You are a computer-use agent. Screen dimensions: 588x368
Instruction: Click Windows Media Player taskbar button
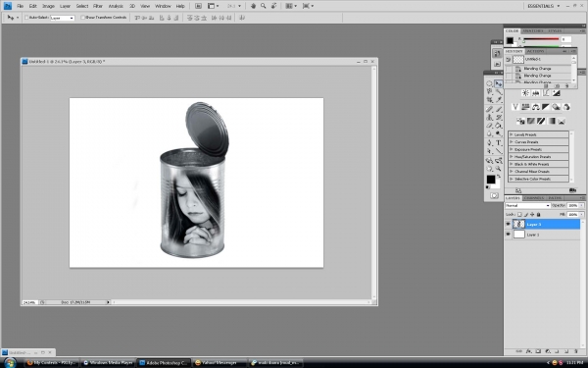[109, 363]
